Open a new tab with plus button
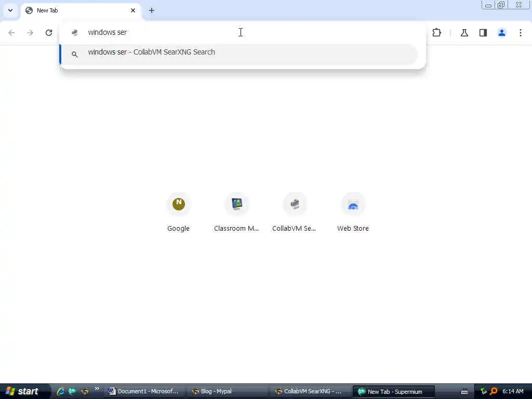This screenshot has width=532, height=399. click(x=152, y=10)
